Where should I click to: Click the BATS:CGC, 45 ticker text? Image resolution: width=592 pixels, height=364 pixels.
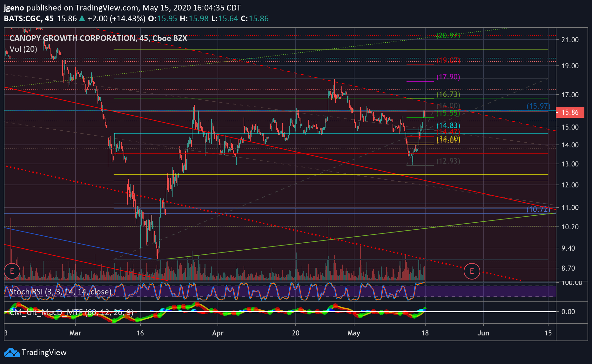pyautogui.click(x=29, y=18)
